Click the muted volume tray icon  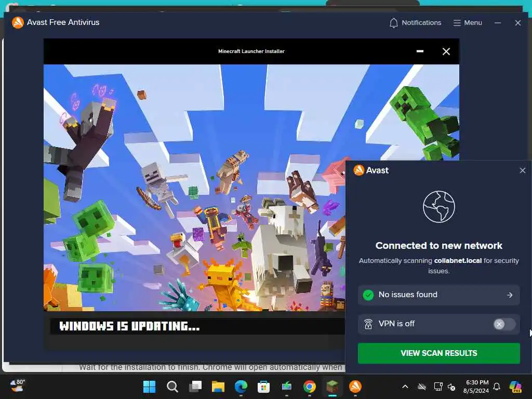pyautogui.click(x=451, y=387)
